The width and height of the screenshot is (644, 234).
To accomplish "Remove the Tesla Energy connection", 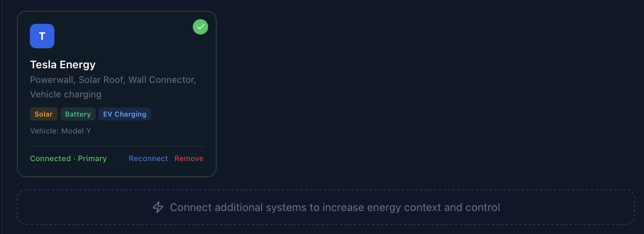I will coord(189,158).
